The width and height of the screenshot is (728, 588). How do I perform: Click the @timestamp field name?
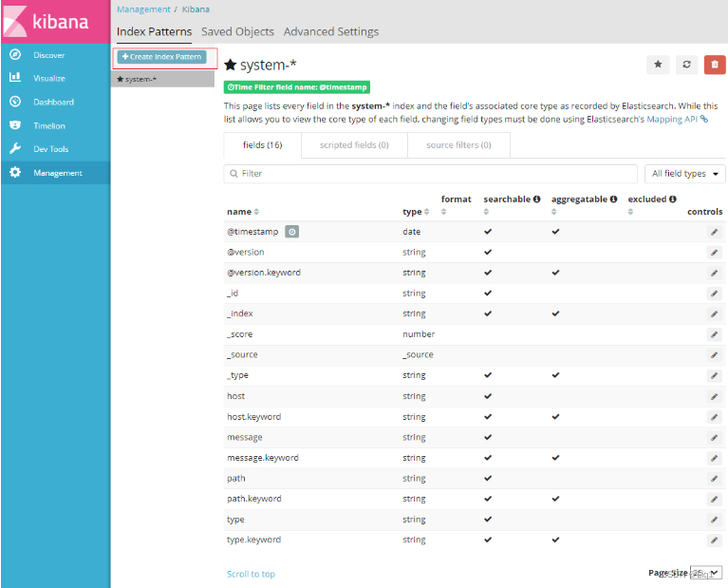[252, 232]
